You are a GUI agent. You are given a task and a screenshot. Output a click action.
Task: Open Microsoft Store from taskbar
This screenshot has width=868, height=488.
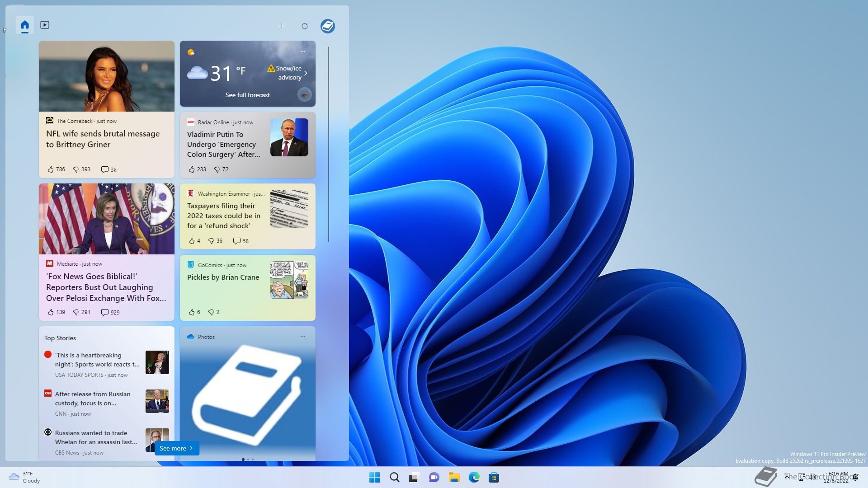click(494, 477)
